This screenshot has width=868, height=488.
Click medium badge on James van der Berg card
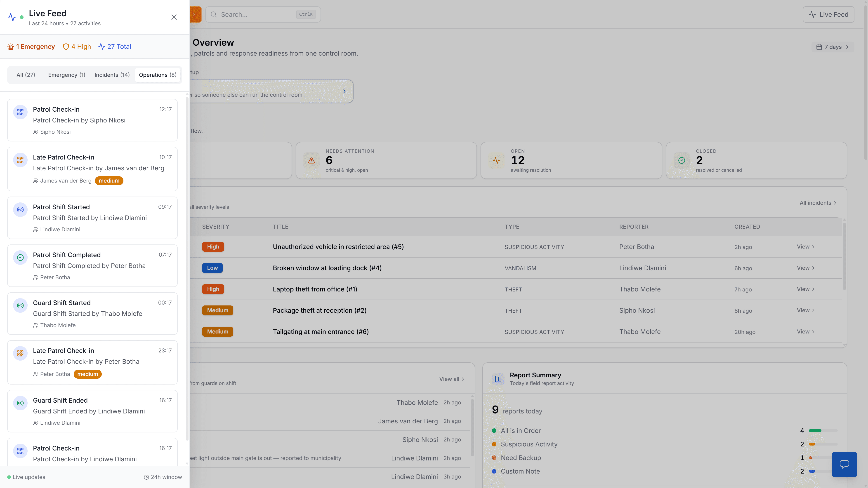coord(109,181)
